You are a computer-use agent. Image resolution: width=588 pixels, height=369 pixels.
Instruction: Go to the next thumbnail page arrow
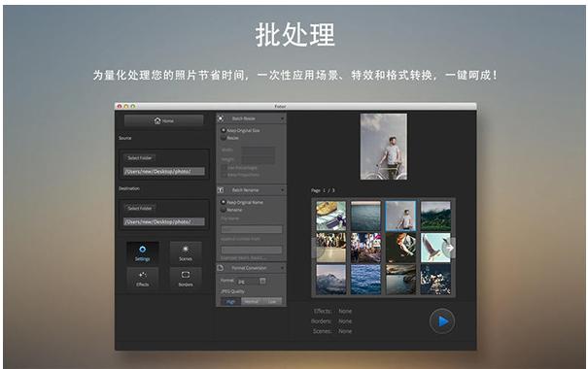[450, 248]
